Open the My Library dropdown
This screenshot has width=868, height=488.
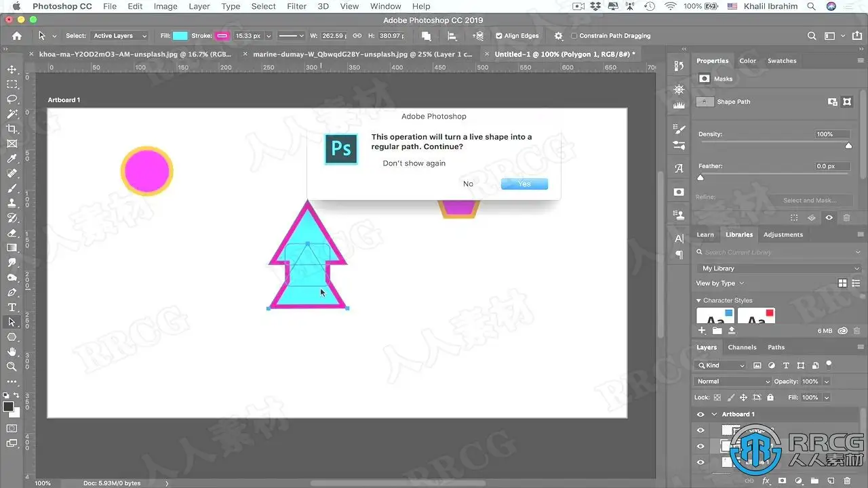point(780,268)
